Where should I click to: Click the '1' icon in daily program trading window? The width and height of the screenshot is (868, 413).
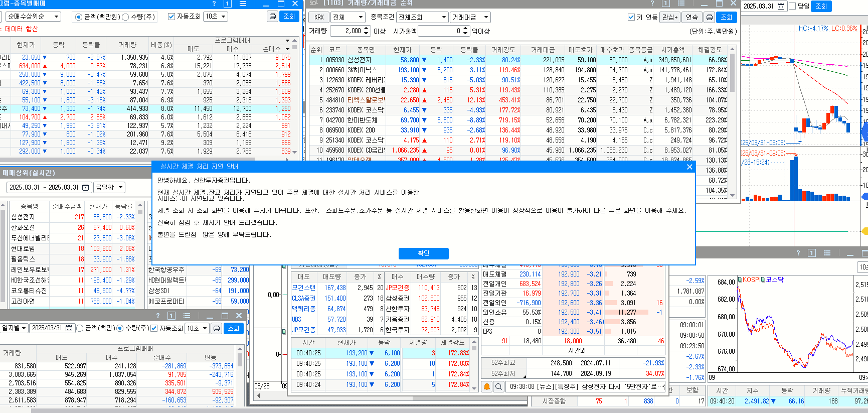tap(171, 316)
